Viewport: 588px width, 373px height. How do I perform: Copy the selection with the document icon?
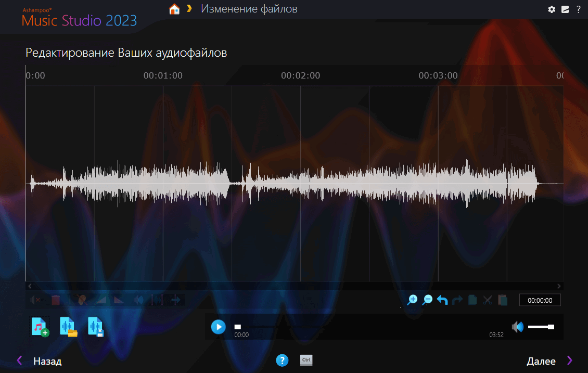tap(472, 300)
